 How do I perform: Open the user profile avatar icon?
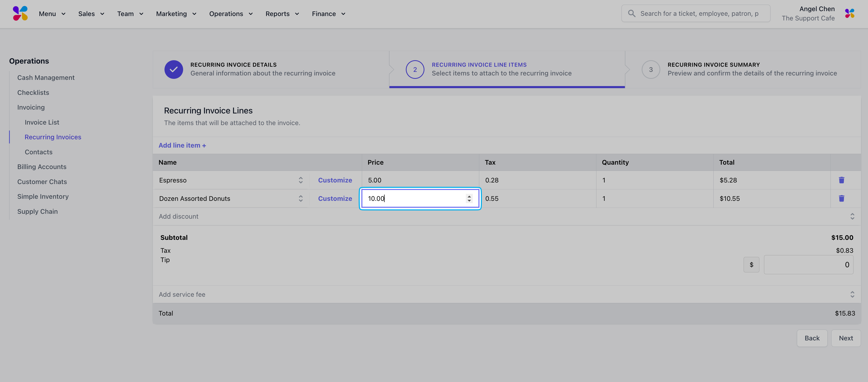pyautogui.click(x=849, y=13)
